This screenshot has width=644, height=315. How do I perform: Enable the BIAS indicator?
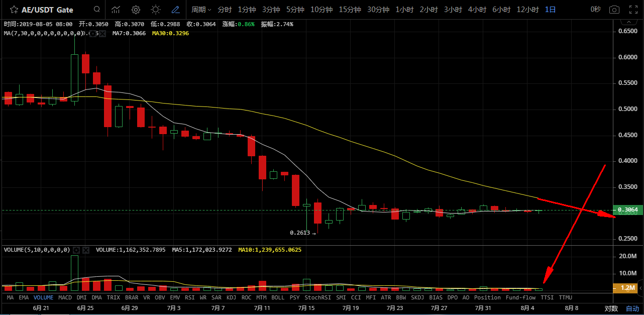point(436,297)
